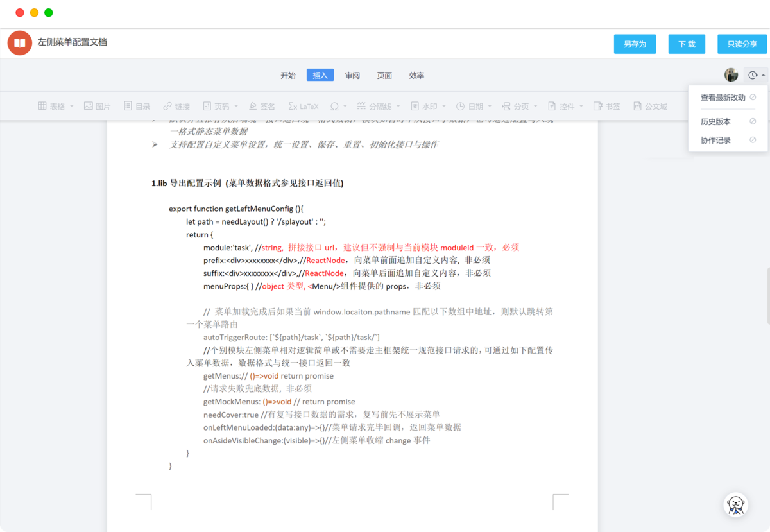Click the green macOS zoom window button
Image resolution: width=770 pixels, height=532 pixels.
[49, 13]
